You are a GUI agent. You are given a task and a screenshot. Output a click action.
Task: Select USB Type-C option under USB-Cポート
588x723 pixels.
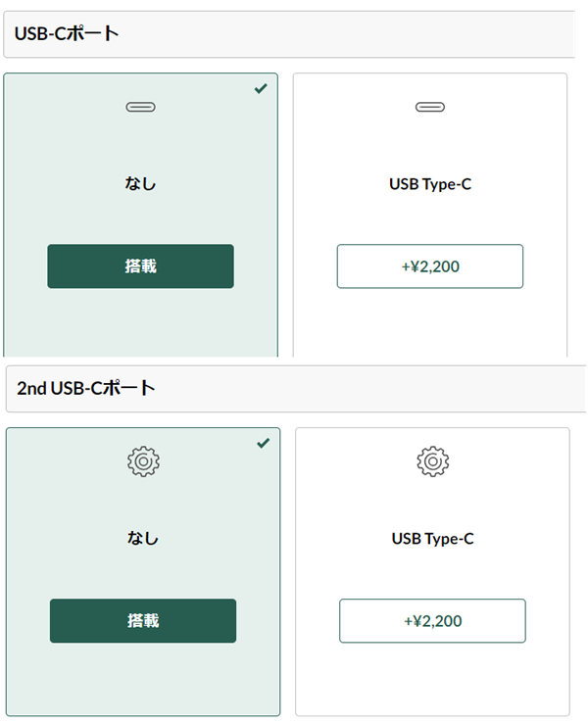[430, 215]
